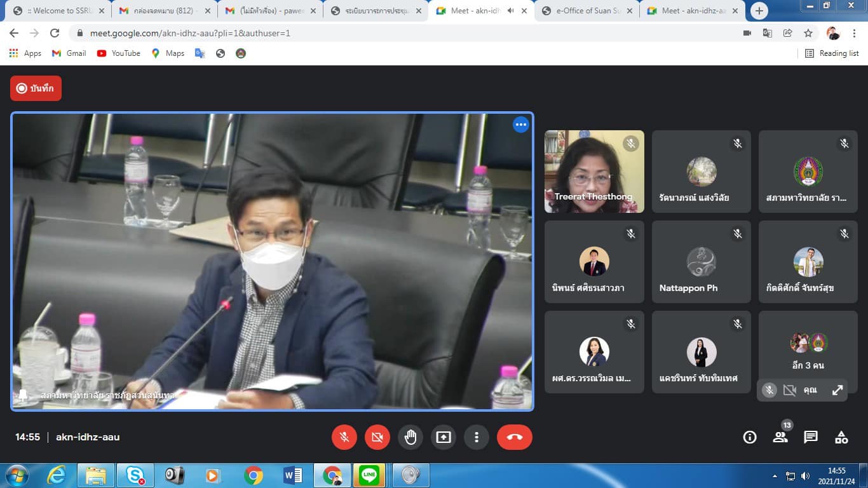Image resolution: width=868 pixels, height=488 pixels.
Task: Click the address bar URL field
Action: click(x=407, y=33)
